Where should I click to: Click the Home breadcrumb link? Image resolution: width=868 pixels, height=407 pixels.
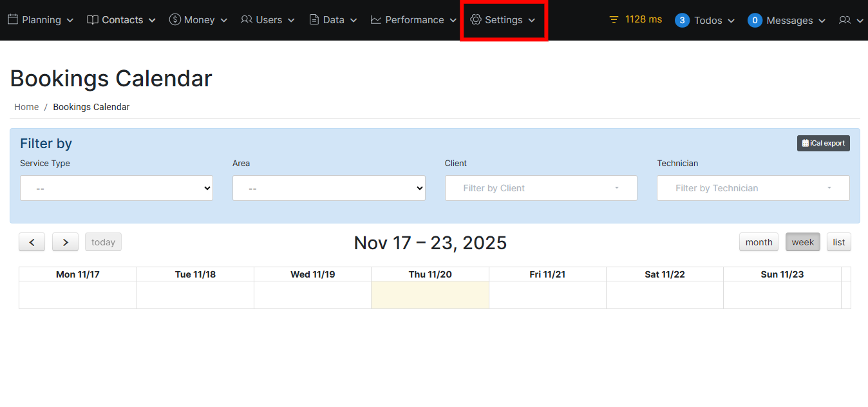[26, 107]
